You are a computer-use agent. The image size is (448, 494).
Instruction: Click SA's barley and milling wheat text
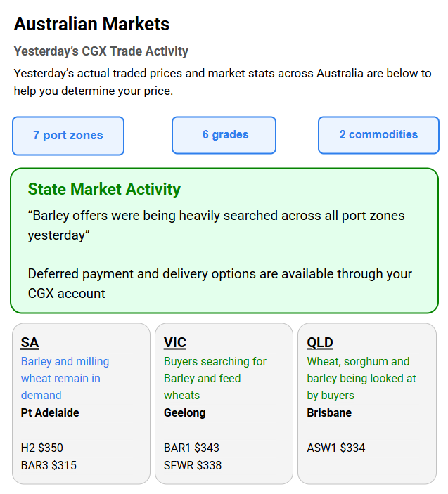[65, 378]
